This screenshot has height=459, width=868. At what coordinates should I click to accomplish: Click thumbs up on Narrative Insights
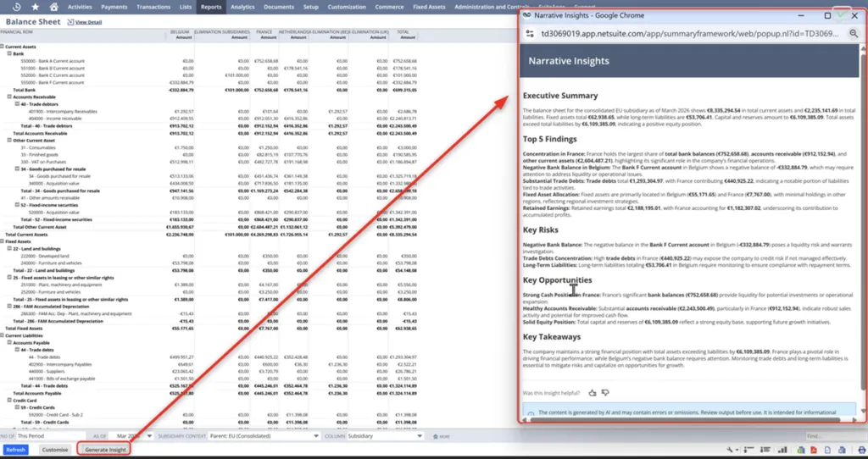593,393
